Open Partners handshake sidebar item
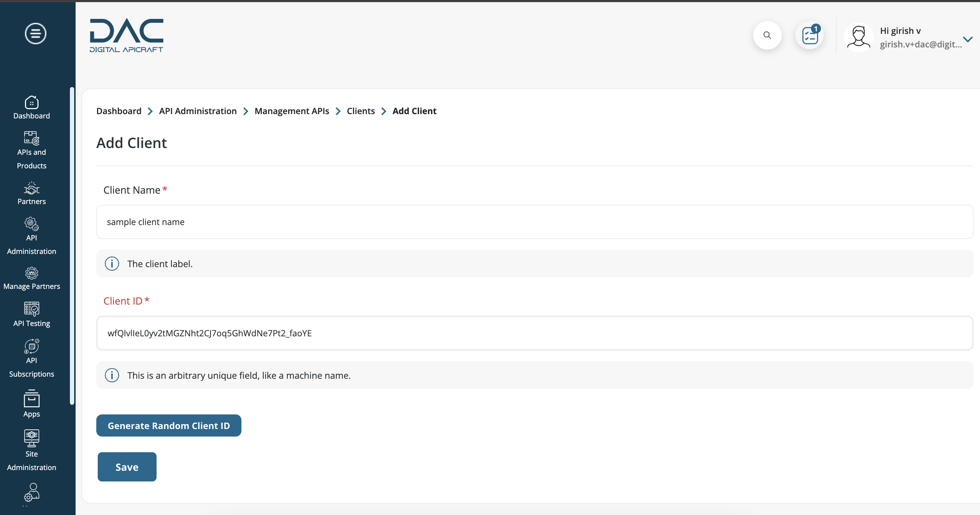This screenshot has height=515, width=980. tap(32, 193)
